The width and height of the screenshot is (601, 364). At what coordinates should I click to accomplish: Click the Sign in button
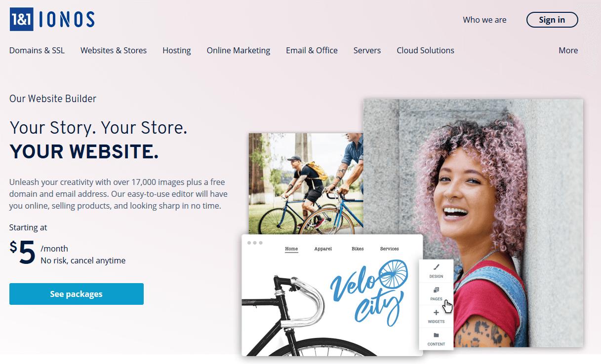[552, 20]
